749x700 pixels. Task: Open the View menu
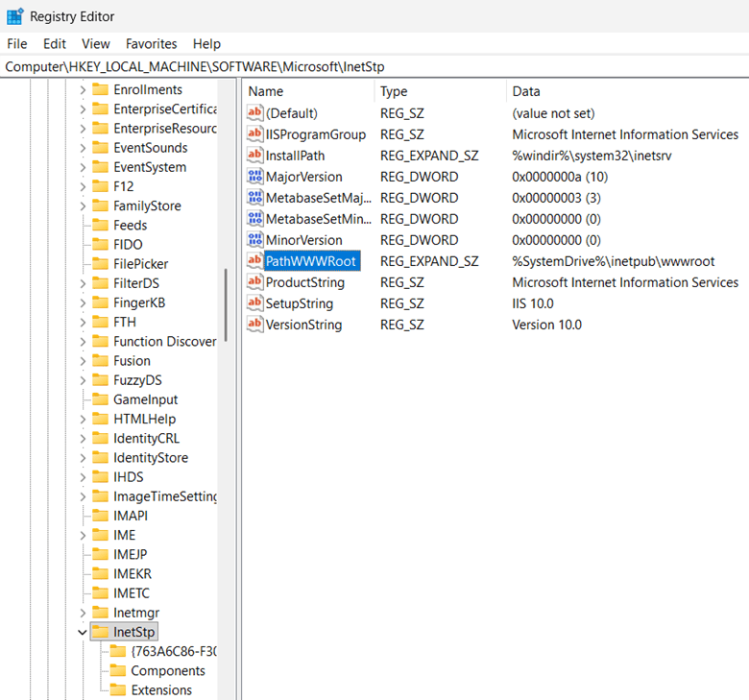tap(95, 44)
